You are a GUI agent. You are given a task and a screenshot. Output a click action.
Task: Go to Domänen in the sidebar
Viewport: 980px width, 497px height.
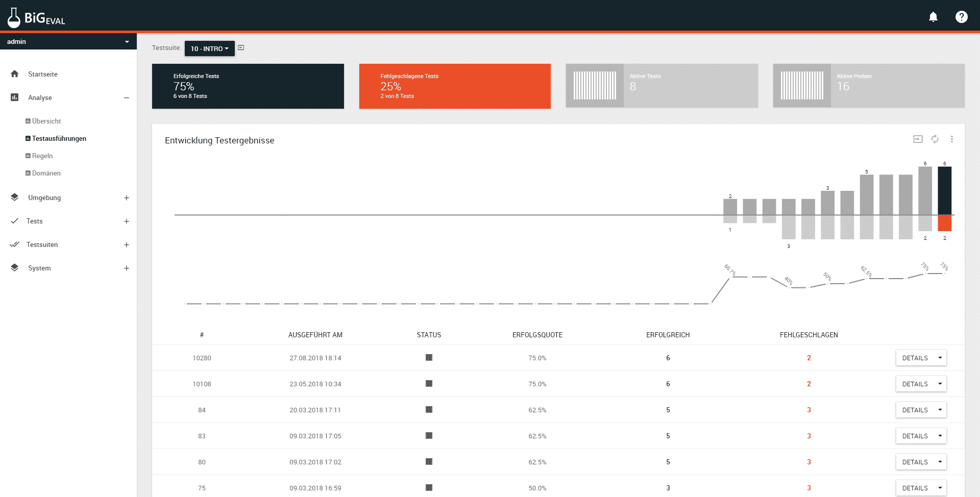tap(46, 173)
